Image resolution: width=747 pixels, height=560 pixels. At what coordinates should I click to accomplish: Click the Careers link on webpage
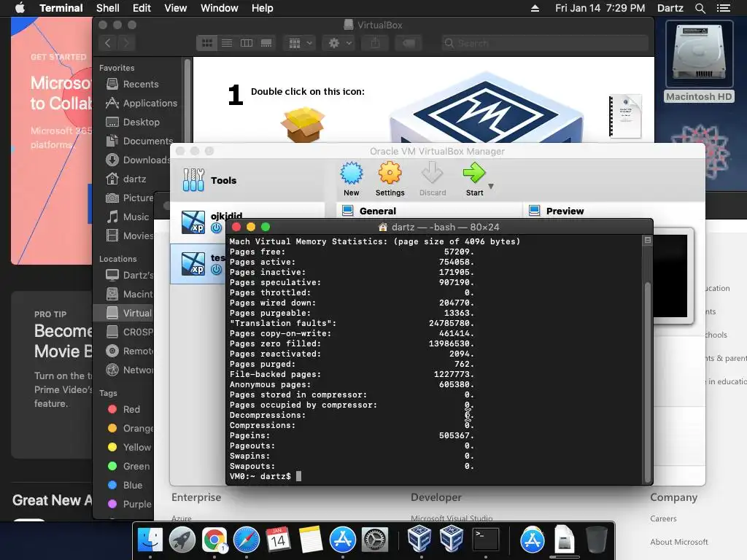(x=663, y=518)
